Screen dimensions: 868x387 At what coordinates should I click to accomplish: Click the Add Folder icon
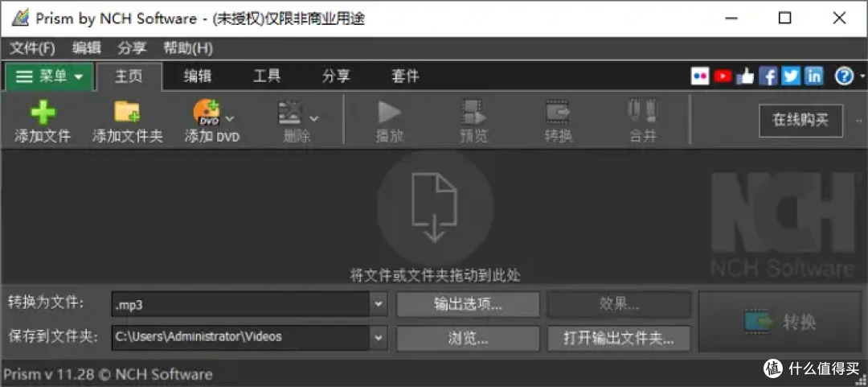[x=127, y=111]
